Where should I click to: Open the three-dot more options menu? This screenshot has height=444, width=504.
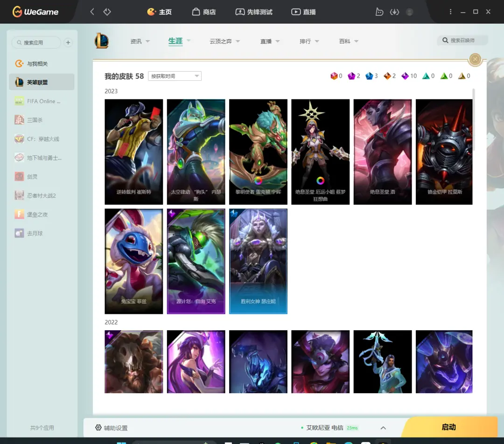[x=450, y=12]
